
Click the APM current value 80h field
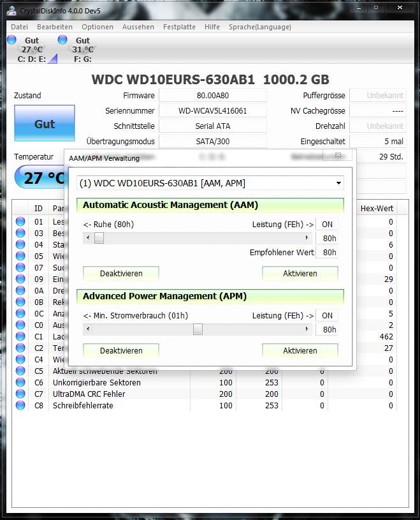pos(327,329)
